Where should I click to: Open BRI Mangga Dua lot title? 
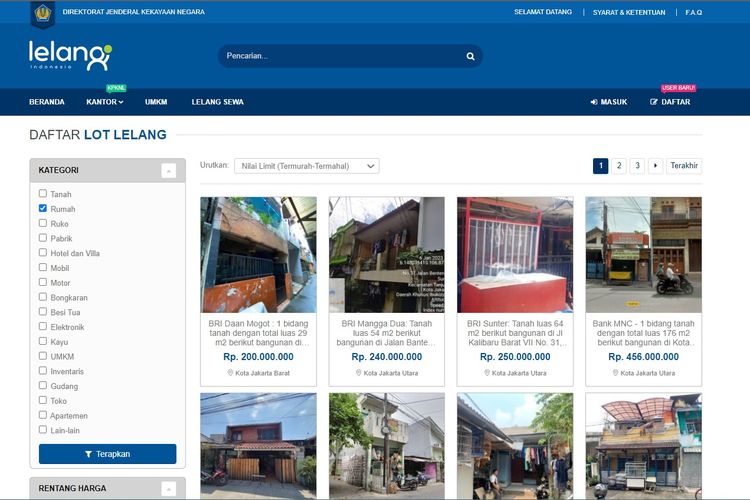point(386,333)
